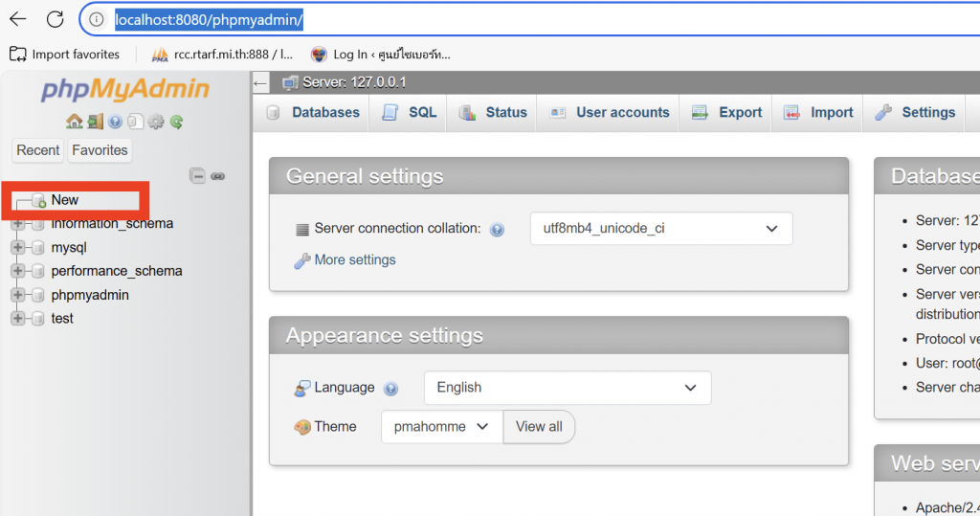Click the View all themes button
The height and width of the screenshot is (516, 980).
click(539, 427)
